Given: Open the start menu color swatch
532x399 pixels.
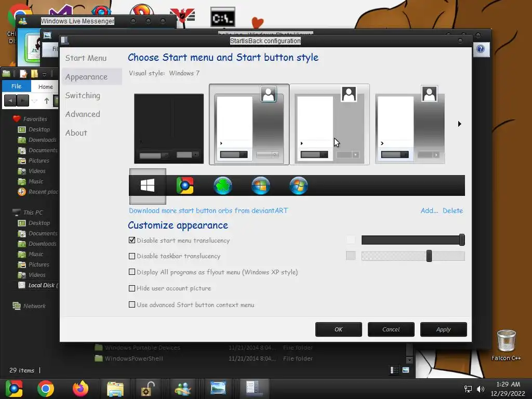Looking at the screenshot, I should [351, 240].
